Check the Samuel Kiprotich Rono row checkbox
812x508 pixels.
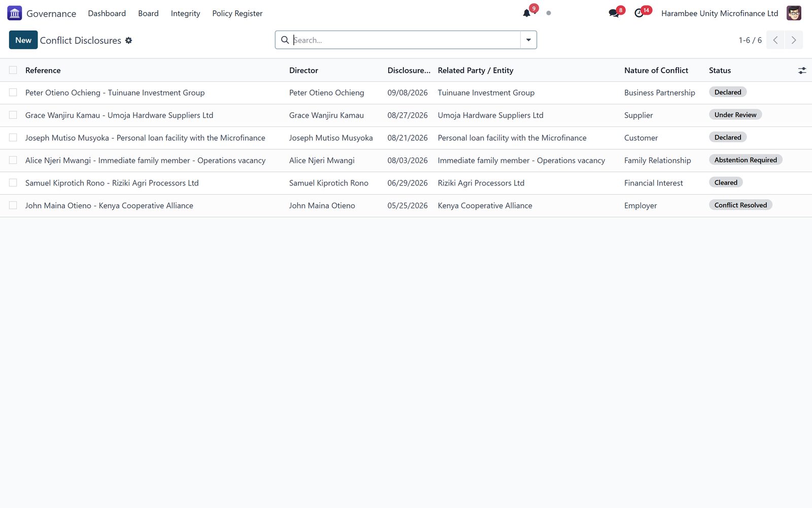click(13, 183)
